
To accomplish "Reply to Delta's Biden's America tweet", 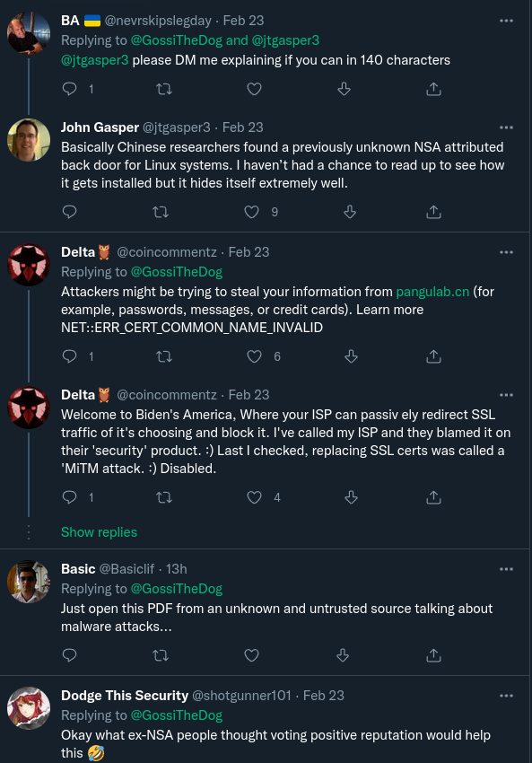I will (70, 496).
